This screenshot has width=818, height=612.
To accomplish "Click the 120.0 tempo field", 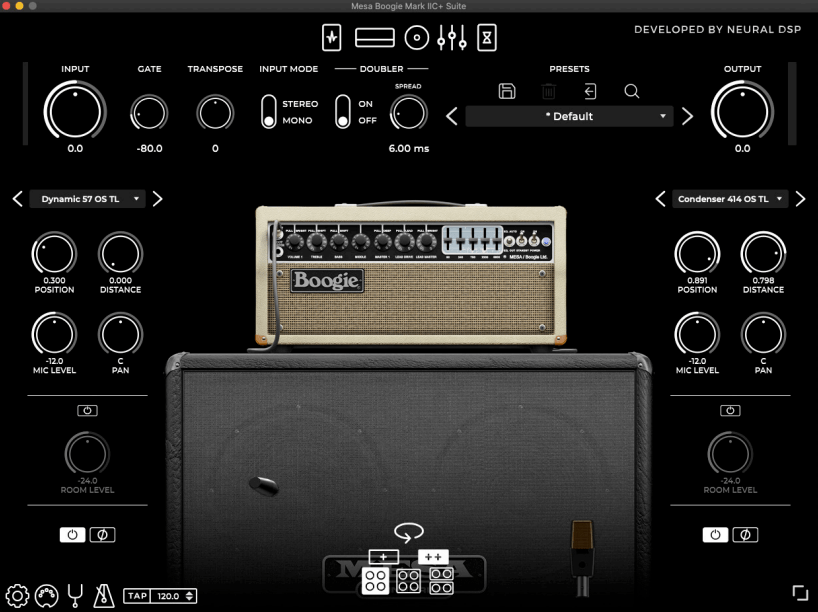I will 168,596.
